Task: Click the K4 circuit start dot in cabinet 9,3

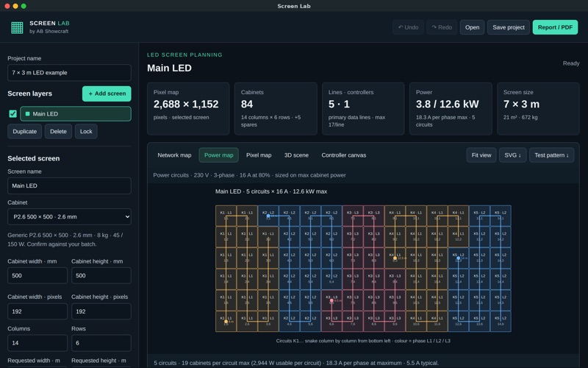Action: coord(395,258)
